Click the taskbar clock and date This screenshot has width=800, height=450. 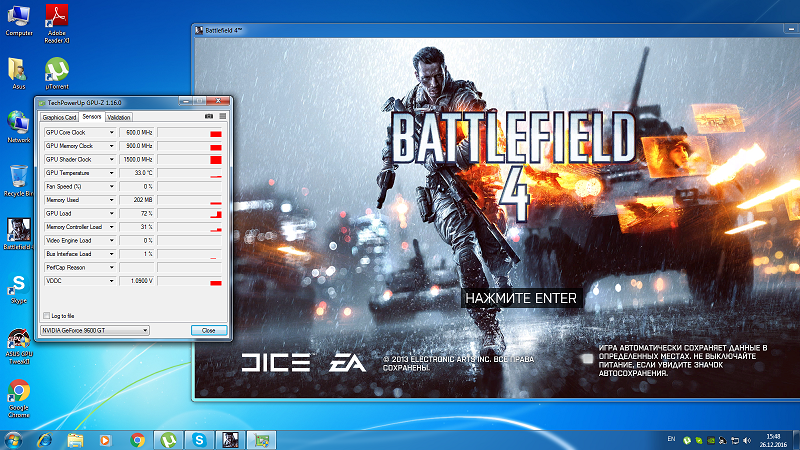pyautogui.click(x=773, y=440)
